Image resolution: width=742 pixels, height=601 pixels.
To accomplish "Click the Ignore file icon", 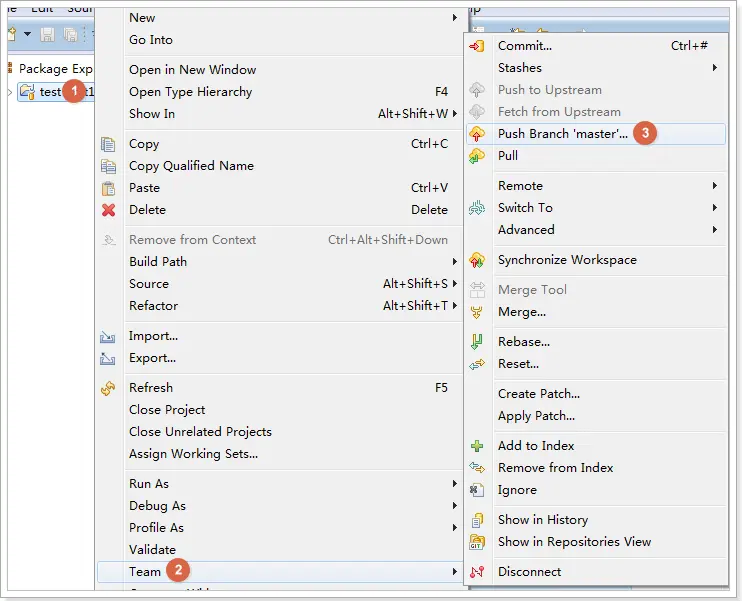I will click(x=477, y=490).
